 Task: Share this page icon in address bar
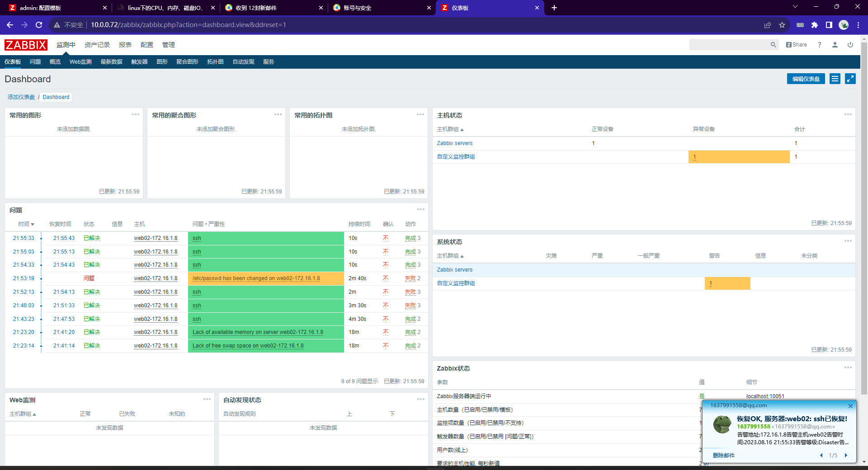tap(768, 25)
